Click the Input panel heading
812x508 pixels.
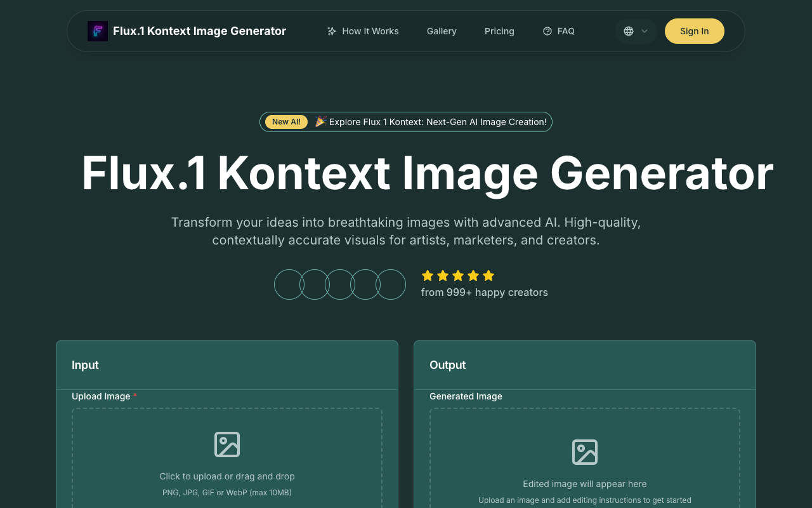point(85,365)
